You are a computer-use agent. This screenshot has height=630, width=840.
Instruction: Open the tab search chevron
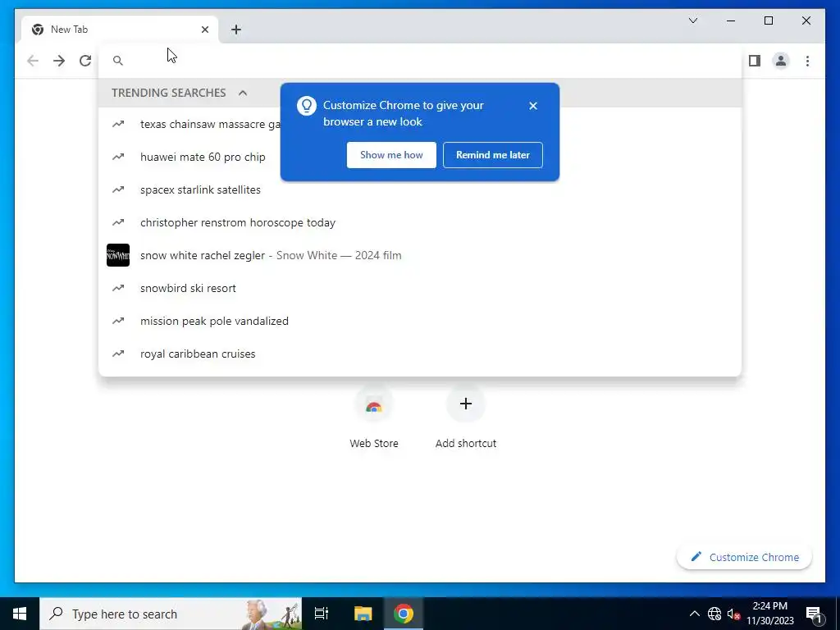(692, 21)
